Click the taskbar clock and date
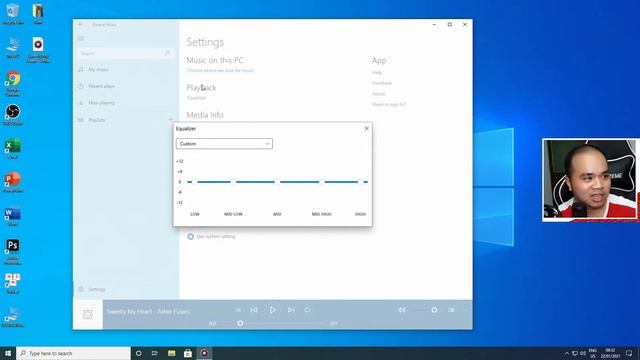The height and width of the screenshot is (360, 640). tap(610, 353)
